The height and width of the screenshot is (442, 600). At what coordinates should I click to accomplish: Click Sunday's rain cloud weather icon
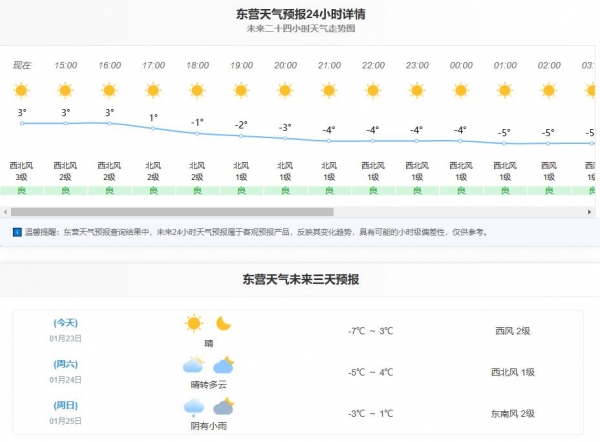click(193, 406)
